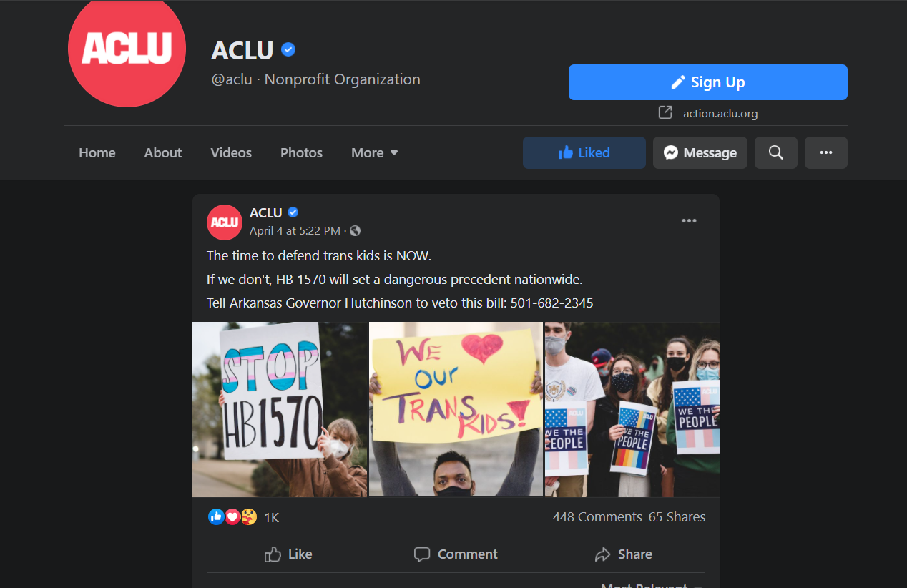Screen dimensions: 907x588
Task: Click the Share button on the post
Action: 623,554
